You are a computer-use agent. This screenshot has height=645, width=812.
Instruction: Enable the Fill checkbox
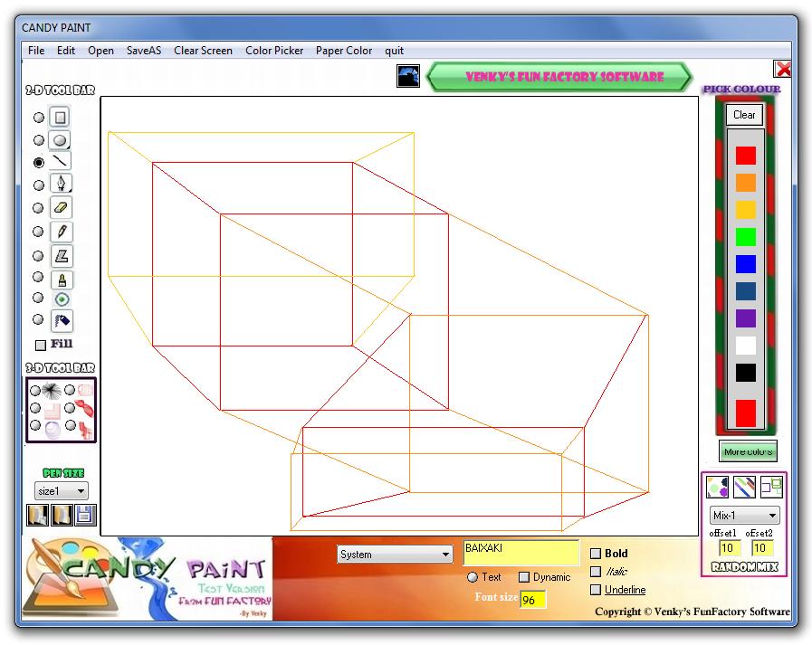tap(41, 345)
